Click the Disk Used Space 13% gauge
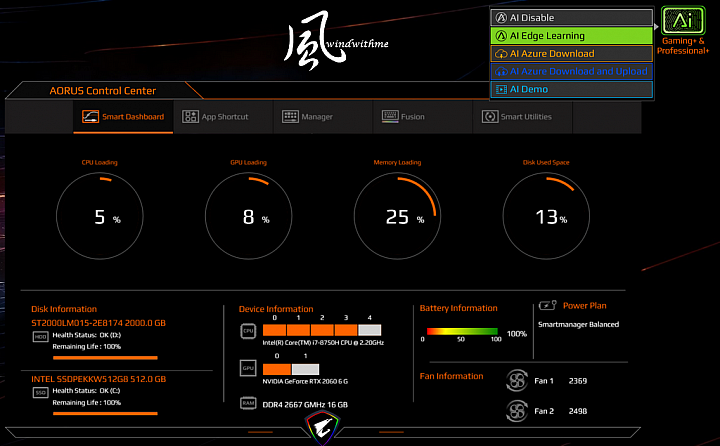720x446 pixels. (x=546, y=216)
